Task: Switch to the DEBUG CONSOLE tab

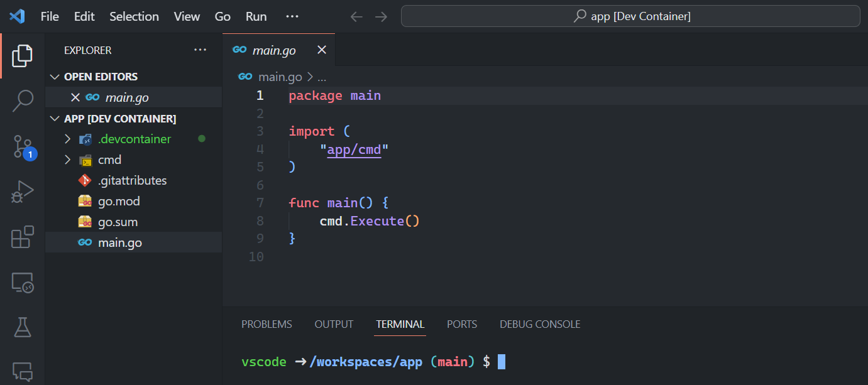Action: [x=539, y=323]
